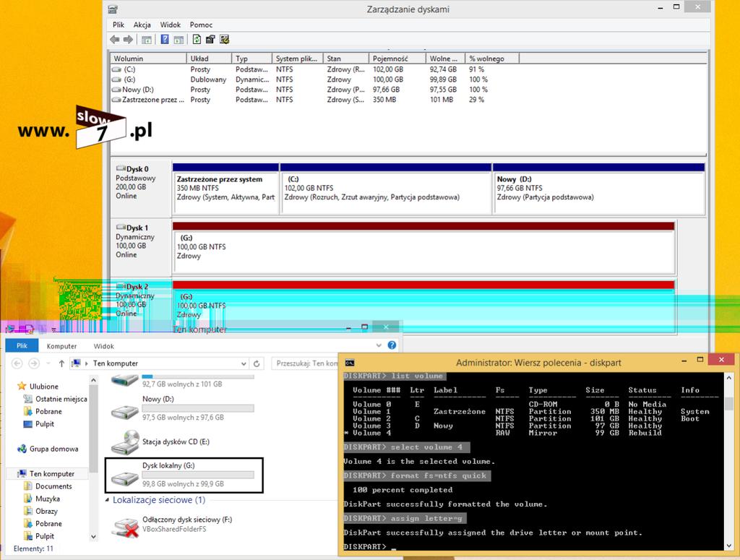The width and height of the screenshot is (740, 560).
Task: Open the Plik menu in Zarządzanie dyskami
Action: (x=119, y=25)
